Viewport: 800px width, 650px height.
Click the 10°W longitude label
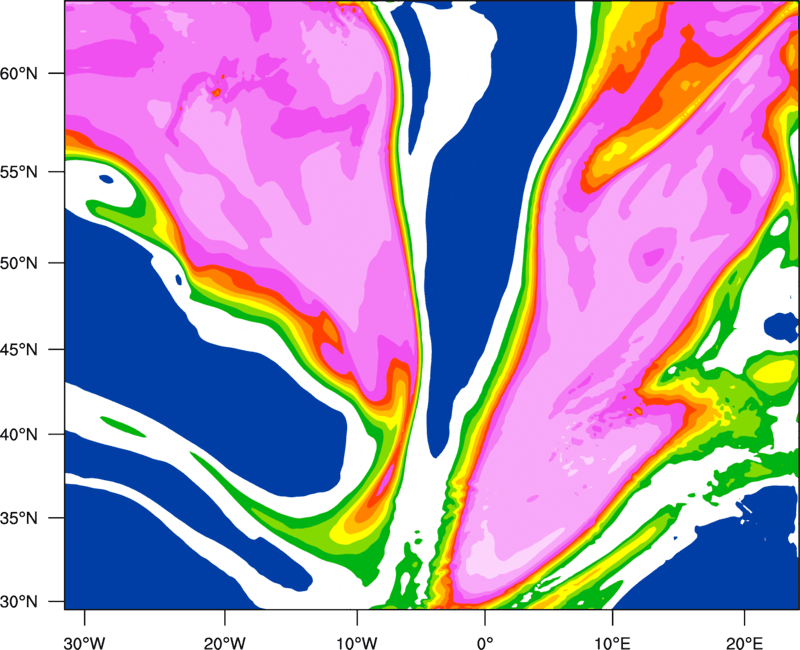(357, 643)
